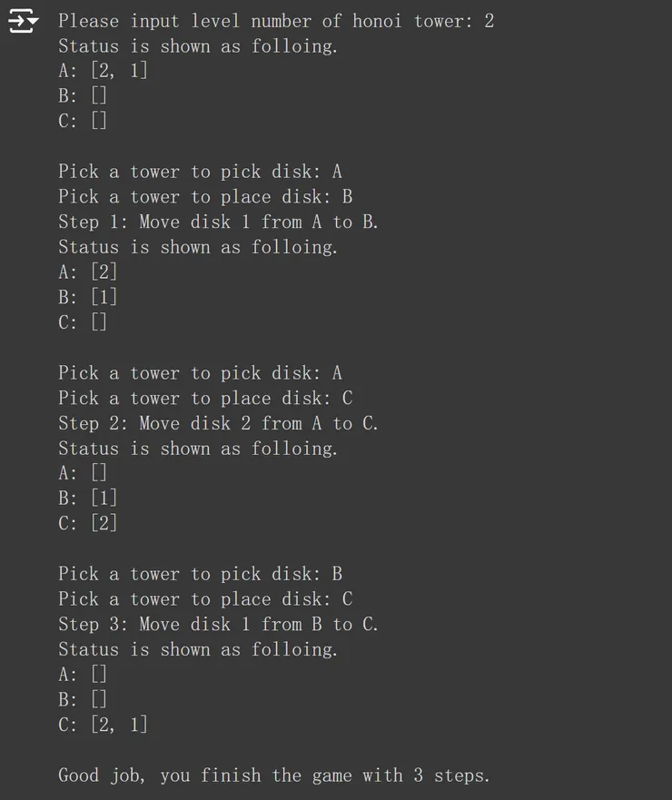This screenshot has height=800, width=672.
Task: Click the first 'Status is shown as folloing.' line
Action: (198, 46)
